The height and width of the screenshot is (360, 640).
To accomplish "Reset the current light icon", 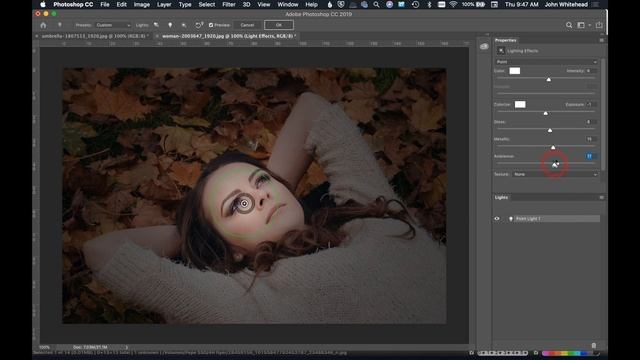I will point(199,25).
